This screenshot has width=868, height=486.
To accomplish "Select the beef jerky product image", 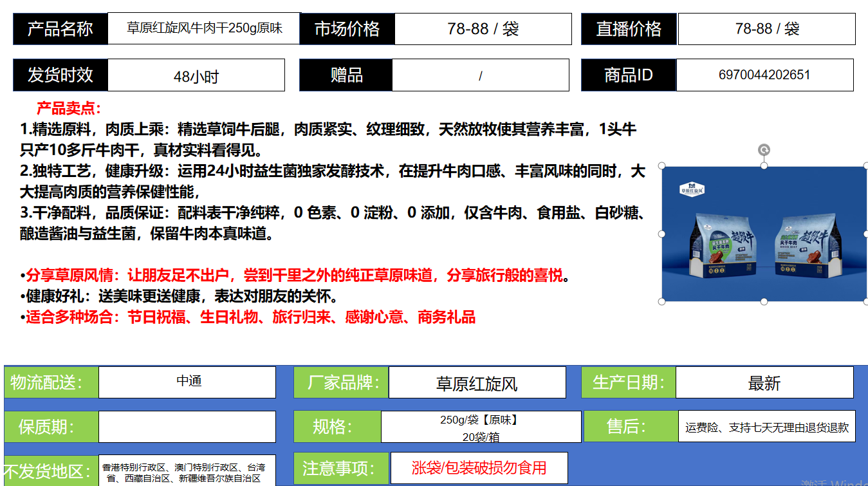I will 764,234.
